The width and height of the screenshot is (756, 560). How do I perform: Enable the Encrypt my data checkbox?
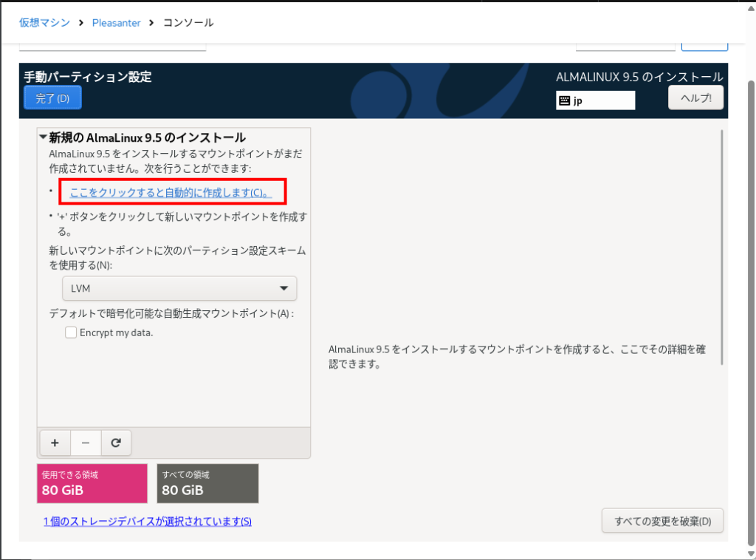71,332
